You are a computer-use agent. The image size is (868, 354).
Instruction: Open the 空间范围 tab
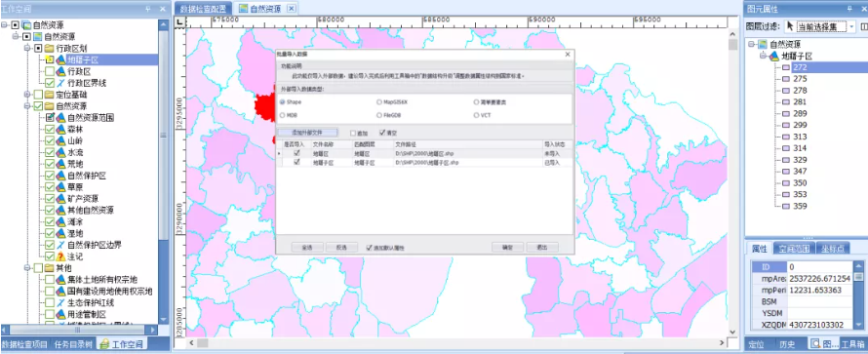click(x=793, y=249)
